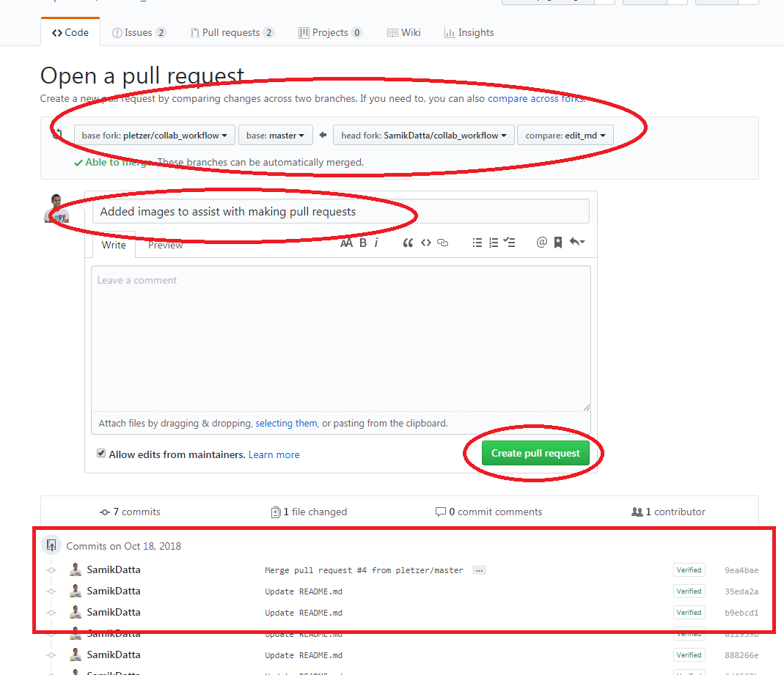Click the compare across forks link
Viewport: 784px width, 675px height.
pyautogui.click(x=535, y=98)
